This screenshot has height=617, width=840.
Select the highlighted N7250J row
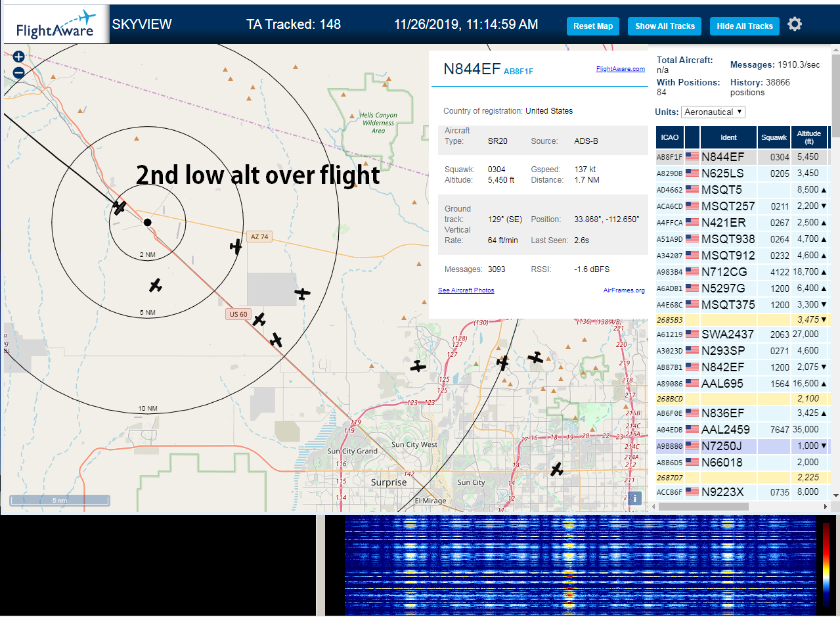click(x=742, y=446)
